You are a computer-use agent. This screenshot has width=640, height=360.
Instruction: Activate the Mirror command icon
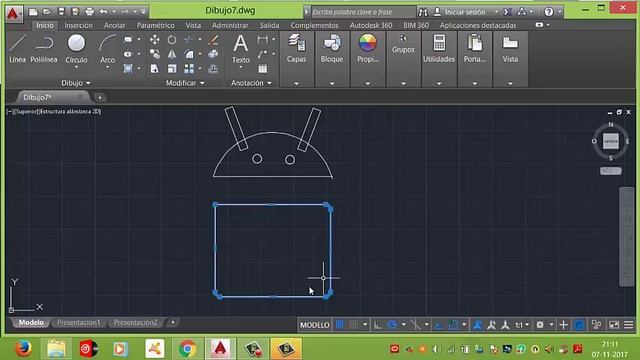coord(172,54)
